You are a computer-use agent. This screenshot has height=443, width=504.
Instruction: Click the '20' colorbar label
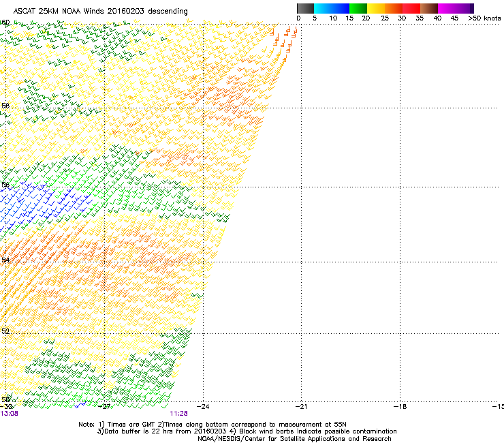pos(366,18)
